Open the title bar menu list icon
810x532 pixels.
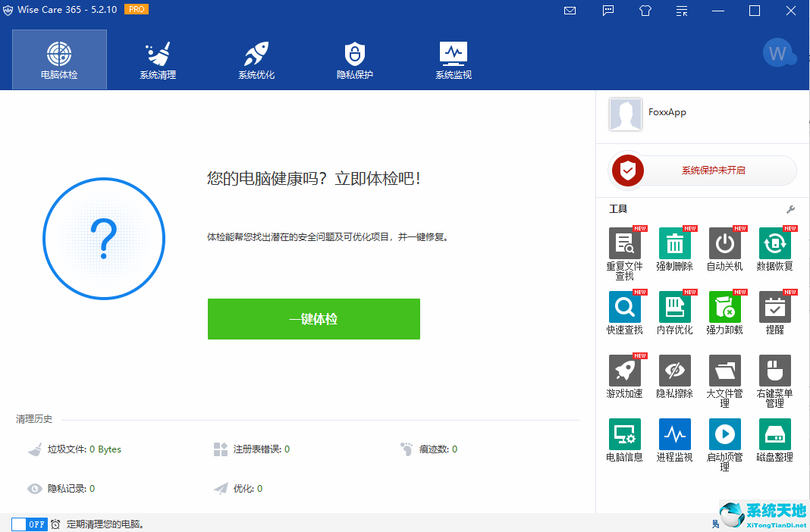click(x=682, y=11)
